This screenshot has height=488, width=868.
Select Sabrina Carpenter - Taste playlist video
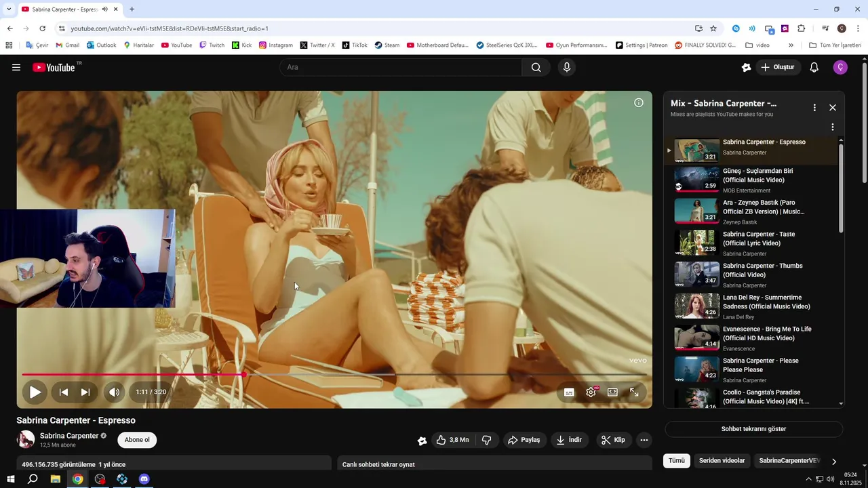point(753,243)
